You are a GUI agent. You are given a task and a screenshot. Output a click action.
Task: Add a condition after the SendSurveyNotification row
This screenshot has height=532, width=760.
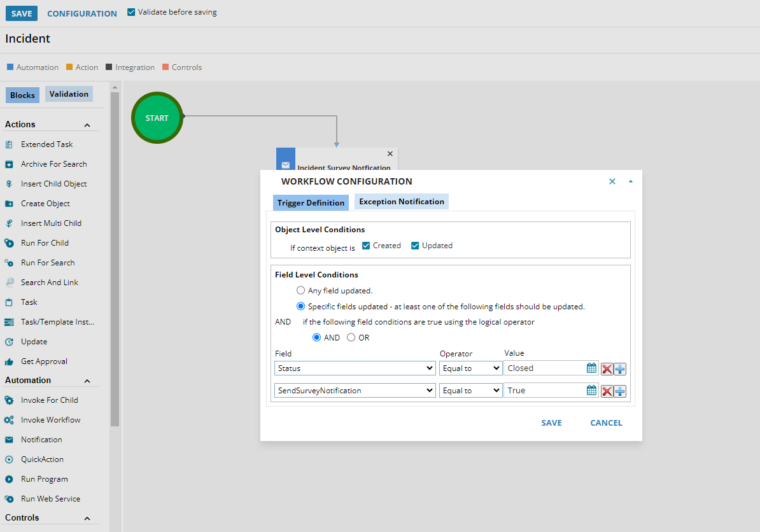[620, 391]
